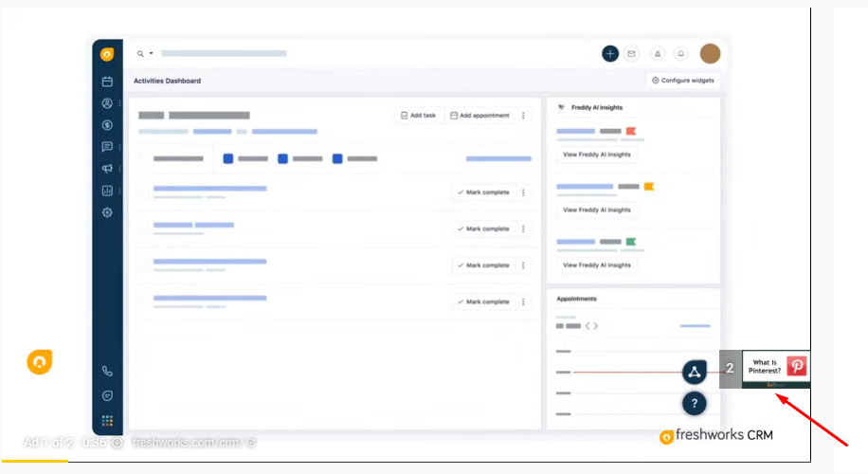Screen dimensions: 868x474
Task: Click the Add task button
Action: (x=418, y=116)
